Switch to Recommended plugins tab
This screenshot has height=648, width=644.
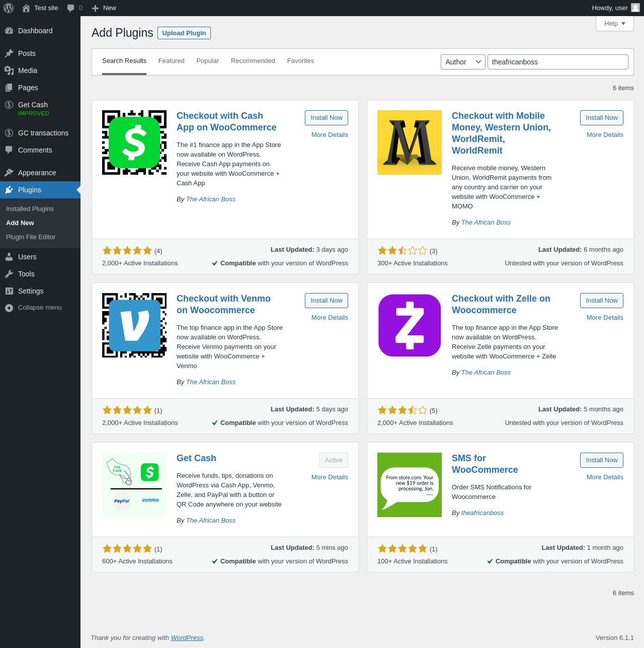point(253,61)
